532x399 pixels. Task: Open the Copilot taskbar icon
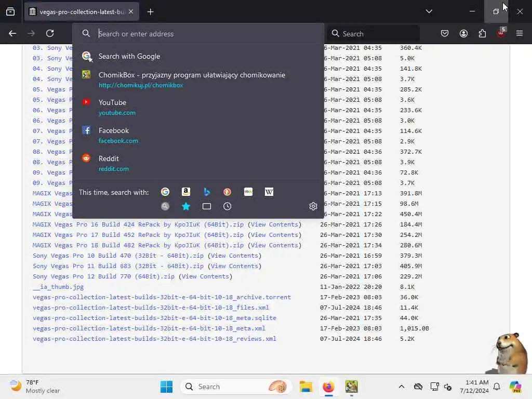515,387
